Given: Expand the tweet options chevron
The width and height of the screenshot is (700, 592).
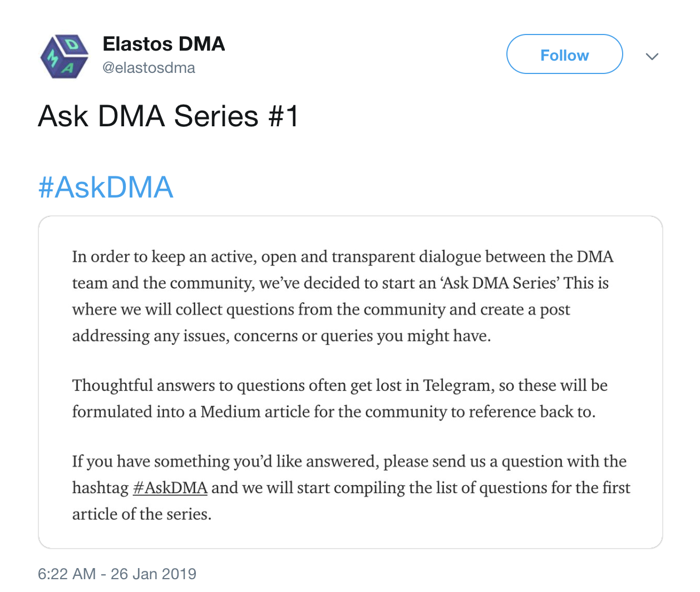Looking at the screenshot, I should (652, 56).
